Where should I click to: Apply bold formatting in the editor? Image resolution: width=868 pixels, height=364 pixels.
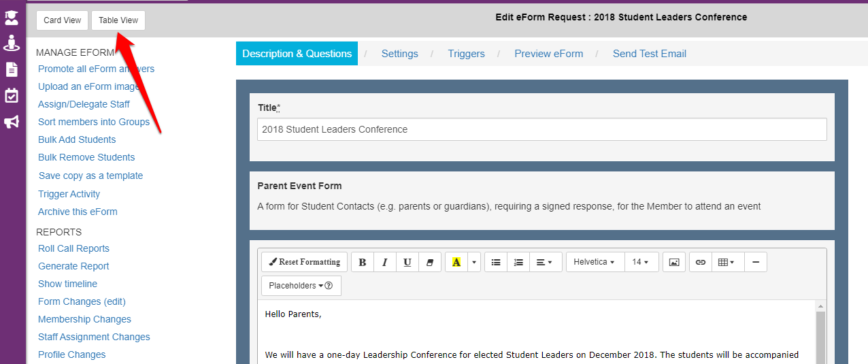363,262
